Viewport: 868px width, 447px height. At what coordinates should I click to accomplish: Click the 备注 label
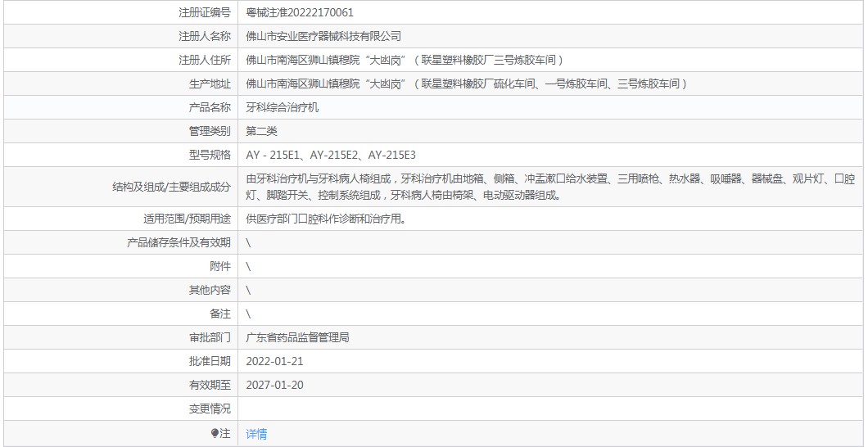pyautogui.click(x=220, y=314)
